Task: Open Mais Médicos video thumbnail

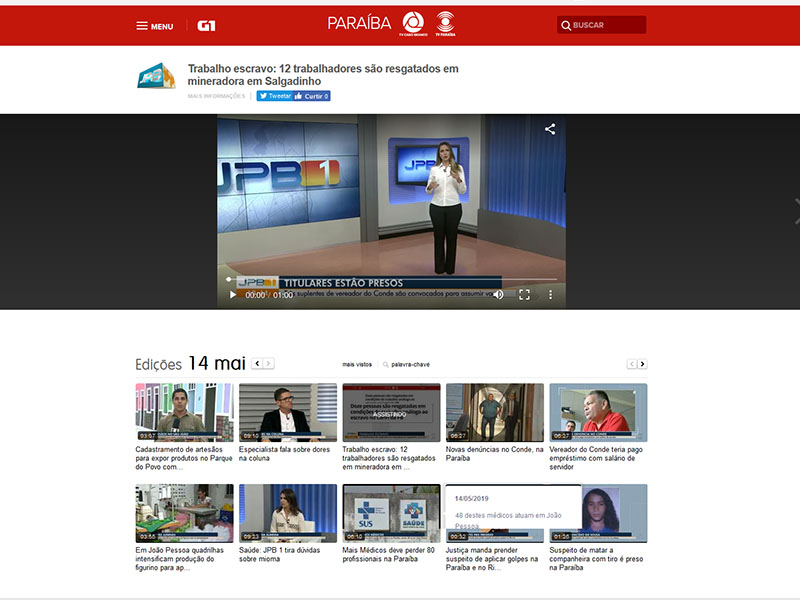Action: 391,513
